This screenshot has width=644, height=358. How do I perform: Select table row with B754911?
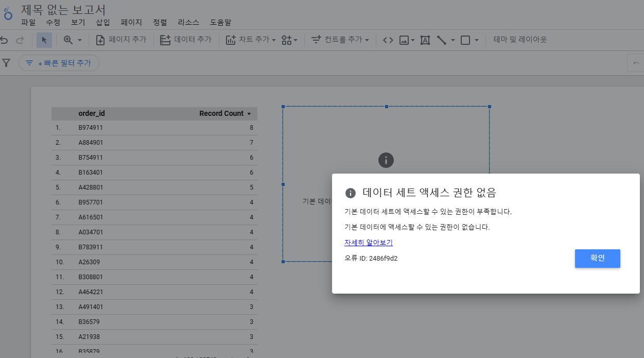[x=154, y=158]
